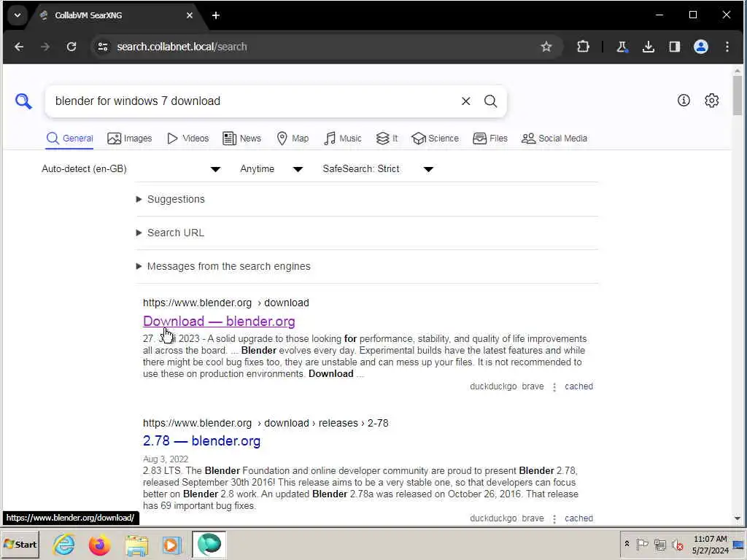Open cached version of 2.78 result
The width and height of the screenshot is (747, 560).
tap(578, 518)
